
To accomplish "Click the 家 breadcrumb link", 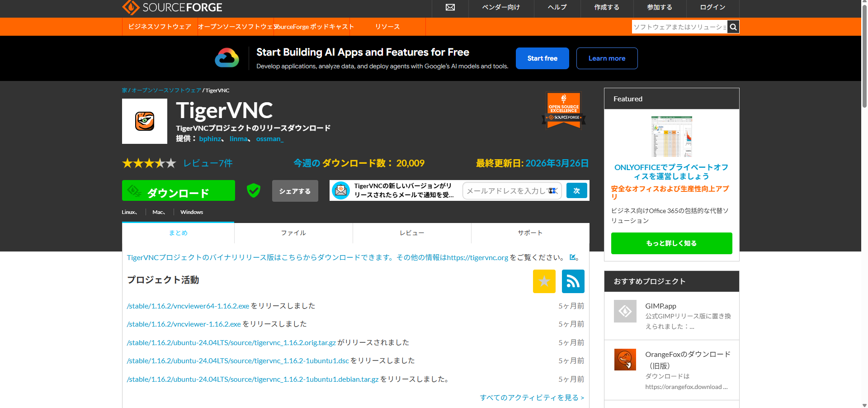I will click(124, 90).
